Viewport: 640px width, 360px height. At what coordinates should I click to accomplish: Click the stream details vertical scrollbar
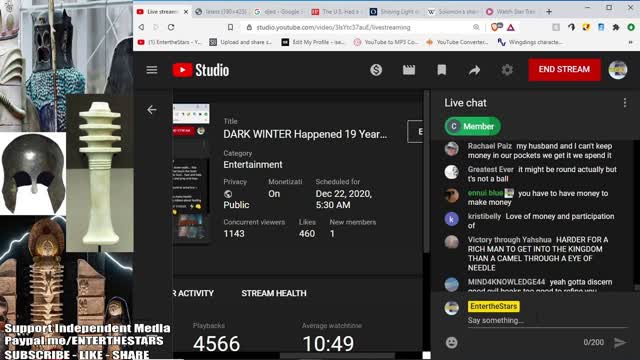pos(426,171)
